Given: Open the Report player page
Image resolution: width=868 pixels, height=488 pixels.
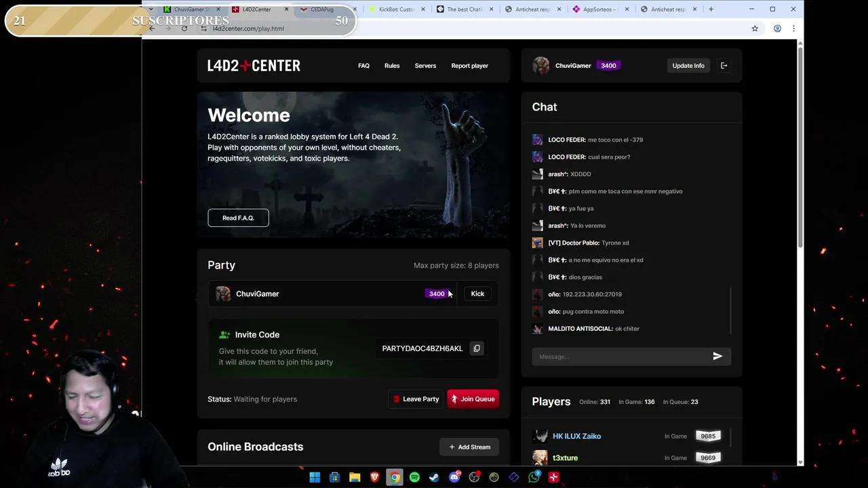Looking at the screenshot, I should click(x=469, y=66).
